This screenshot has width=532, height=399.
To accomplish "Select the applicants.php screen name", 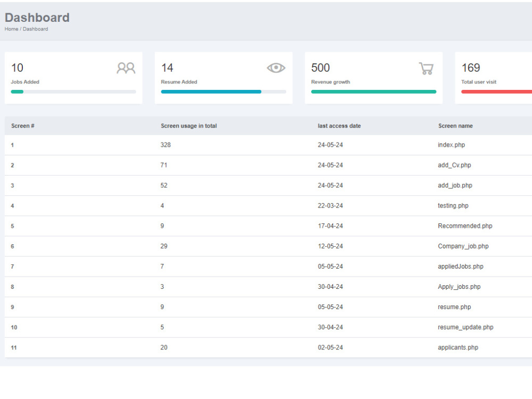I will click(458, 347).
